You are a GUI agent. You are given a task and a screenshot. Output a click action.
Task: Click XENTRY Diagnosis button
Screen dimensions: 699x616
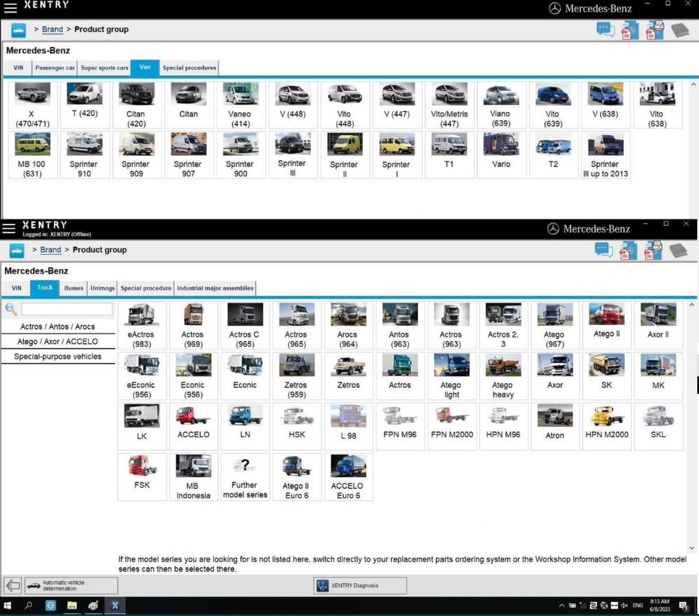pyautogui.click(x=360, y=585)
